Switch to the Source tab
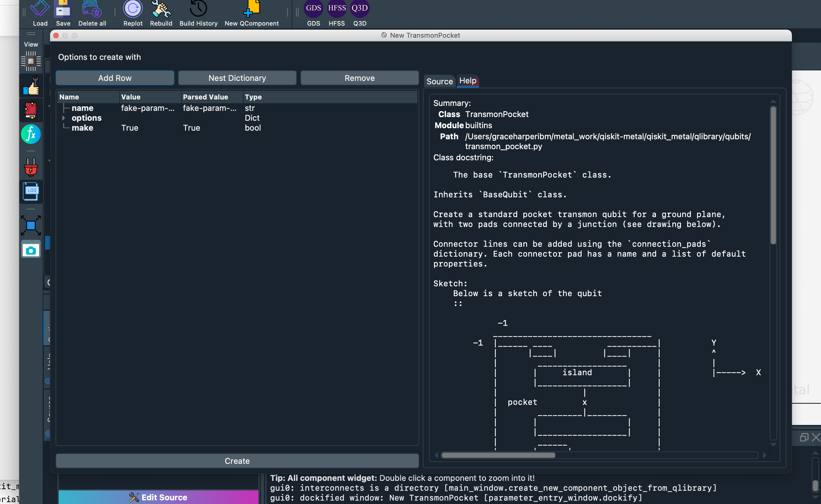The image size is (821, 504). tap(439, 81)
